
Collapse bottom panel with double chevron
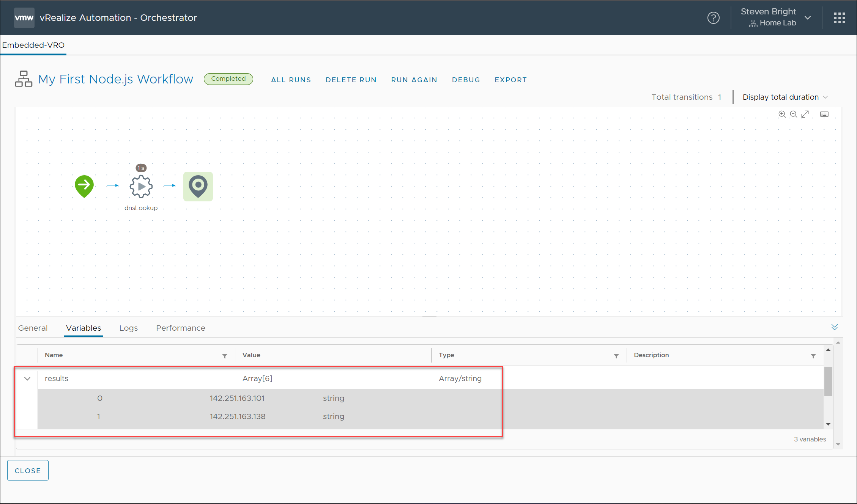(x=835, y=327)
